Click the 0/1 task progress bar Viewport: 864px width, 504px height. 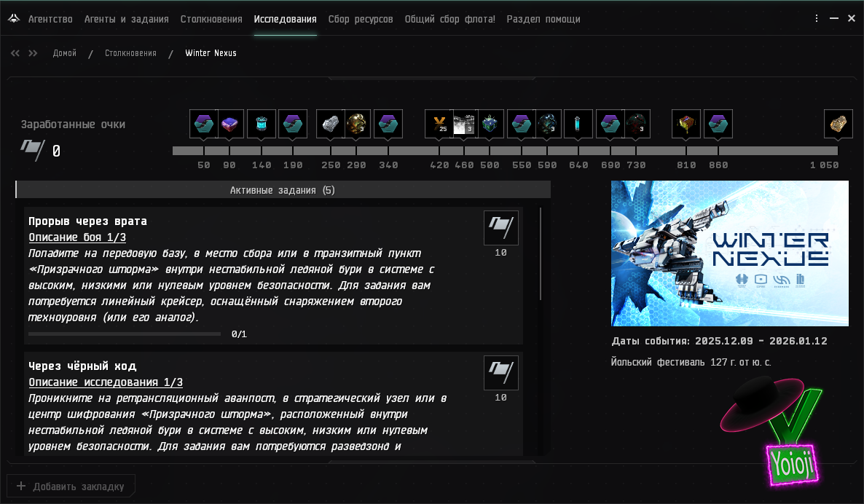(x=125, y=334)
